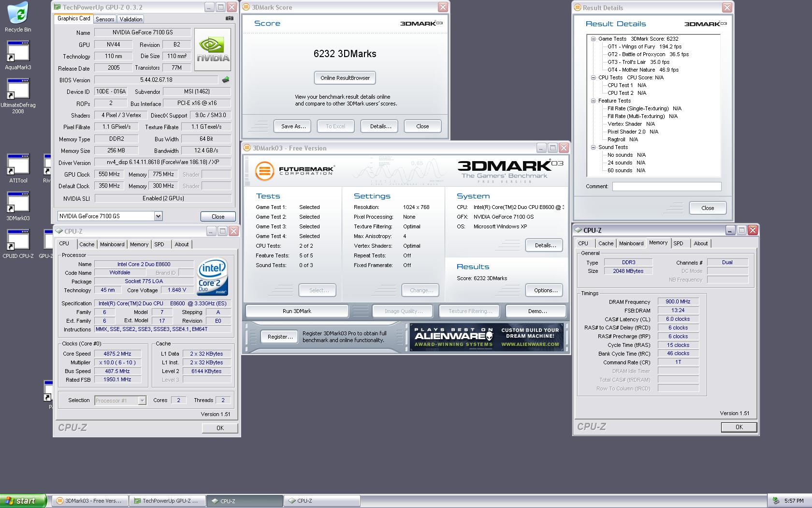Click the BIOS save chip icon in GPU-Z
This screenshot has width=812, height=508.
[x=225, y=80]
